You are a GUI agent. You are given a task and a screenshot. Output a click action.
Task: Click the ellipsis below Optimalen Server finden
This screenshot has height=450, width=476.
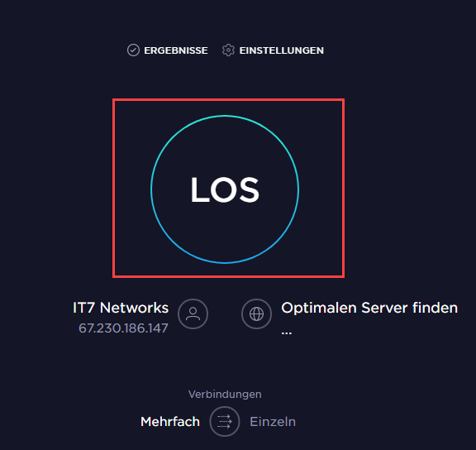point(286,333)
